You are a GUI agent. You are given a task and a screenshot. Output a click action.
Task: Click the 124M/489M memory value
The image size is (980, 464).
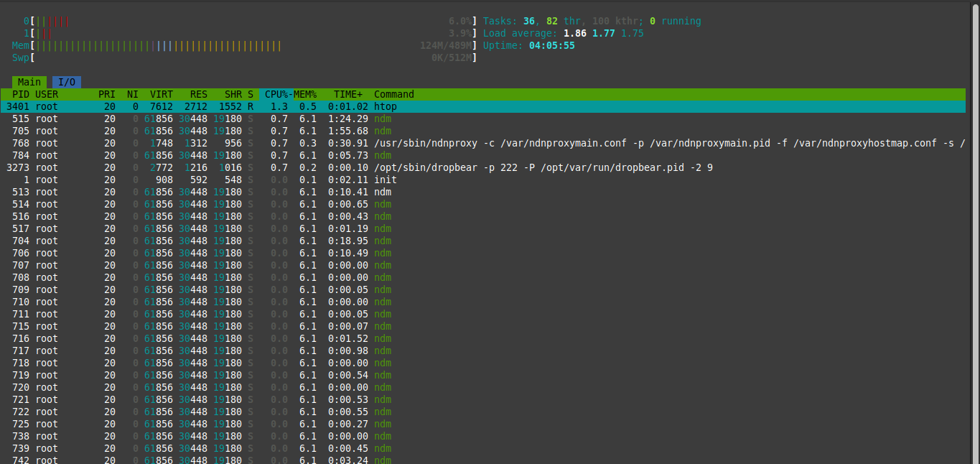tap(446, 46)
